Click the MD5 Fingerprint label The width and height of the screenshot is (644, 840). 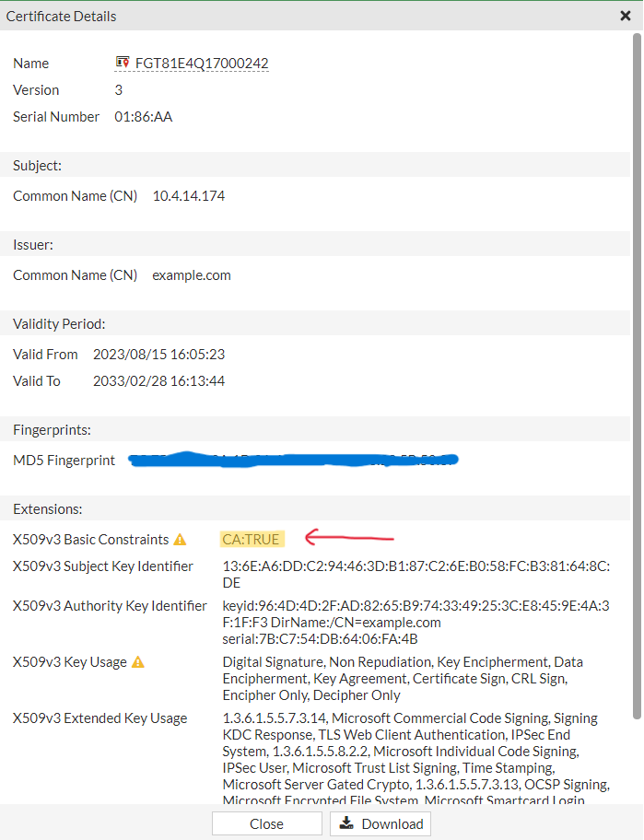click(64, 461)
